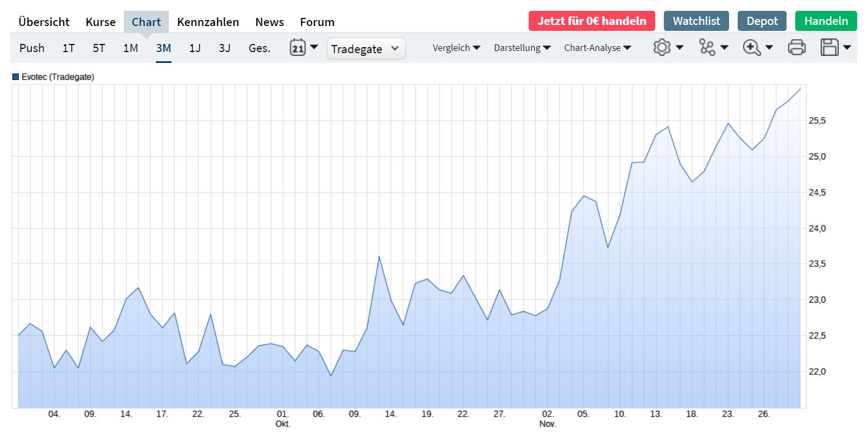Switch to the Forum tab
This screenshot has width=868, height=435.
(317, 22)
